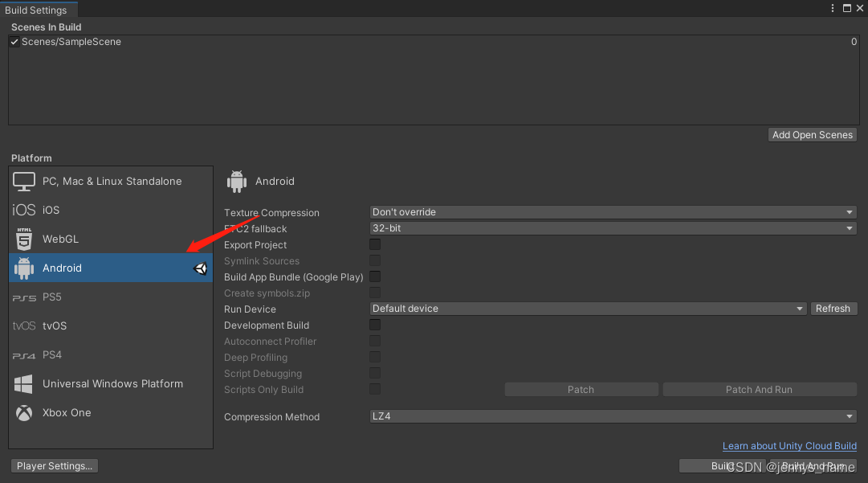Change ETC2 fallback from 32-bit
This screenshot has width=868, height=483.
click(x=612, y=227)
